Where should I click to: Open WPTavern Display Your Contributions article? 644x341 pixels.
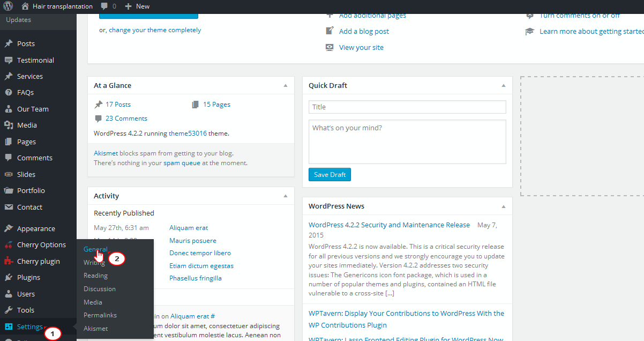click(406, 319)
